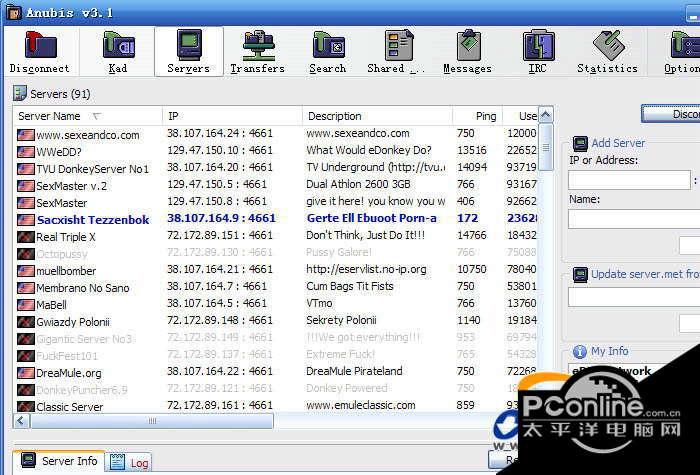Click the description 'What Would eDonkey Do?'
The height and width of the screenshot is (475, 700).
369,150
